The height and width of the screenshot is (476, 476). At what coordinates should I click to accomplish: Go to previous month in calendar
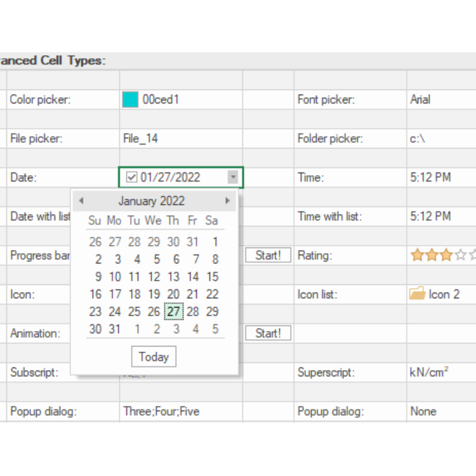(81, 201)
